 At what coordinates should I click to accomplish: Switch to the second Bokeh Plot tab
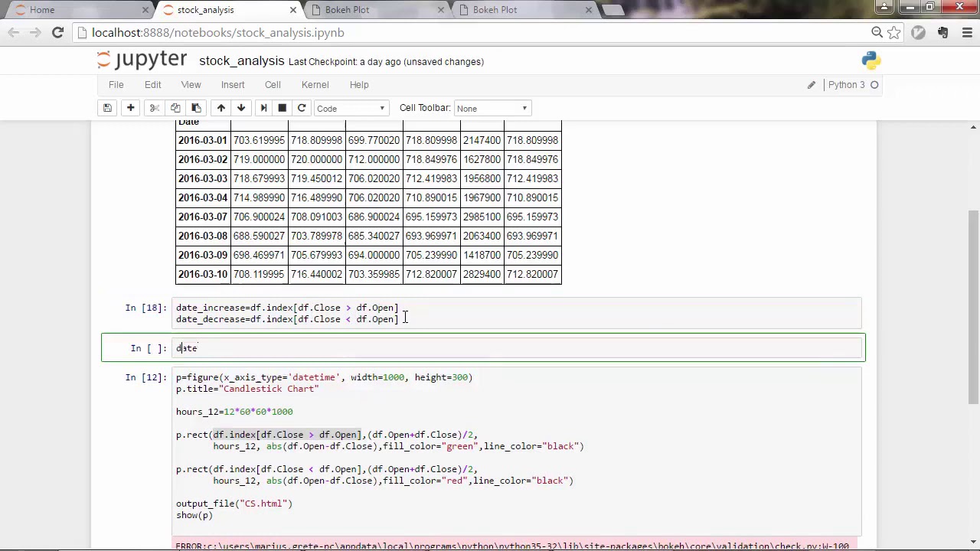tap(519, 10)
